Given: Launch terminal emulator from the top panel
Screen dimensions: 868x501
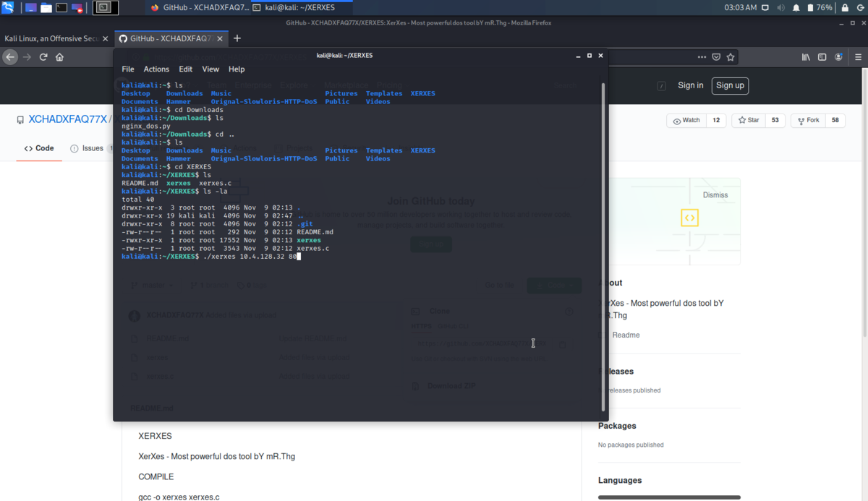Looking at the screenshot, I should [x=61, y=8].
